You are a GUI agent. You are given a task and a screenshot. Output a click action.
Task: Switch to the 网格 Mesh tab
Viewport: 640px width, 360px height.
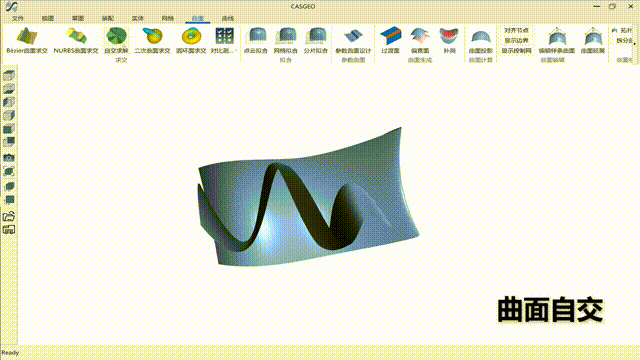[x=168, y=18]
